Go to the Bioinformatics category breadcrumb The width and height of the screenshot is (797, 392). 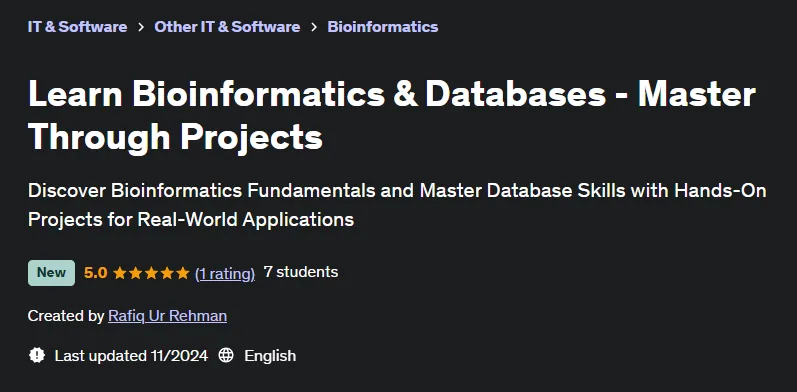coord(383,26)
